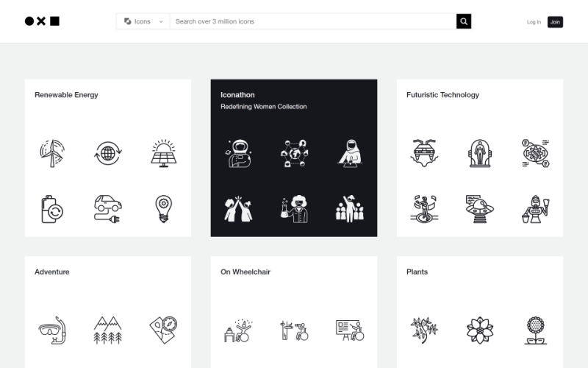Select the globe with circular arrows icon

point(108,153)
